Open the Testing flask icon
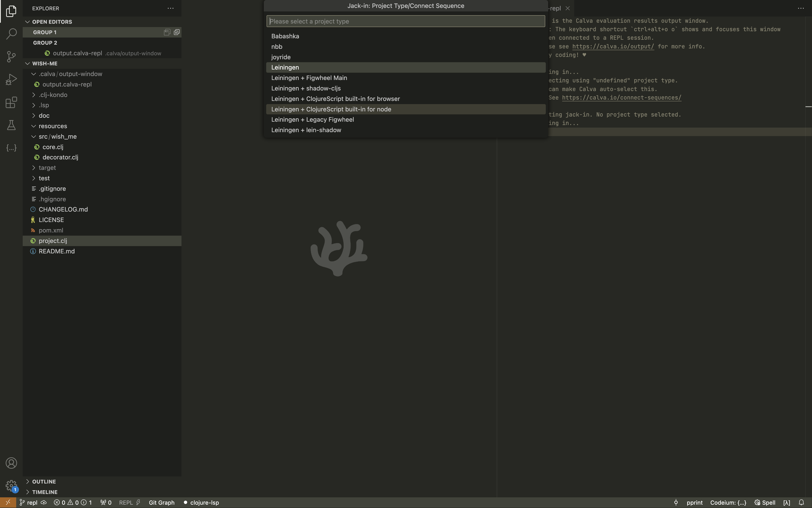812x508 pixels. click(x=11, y=125)
